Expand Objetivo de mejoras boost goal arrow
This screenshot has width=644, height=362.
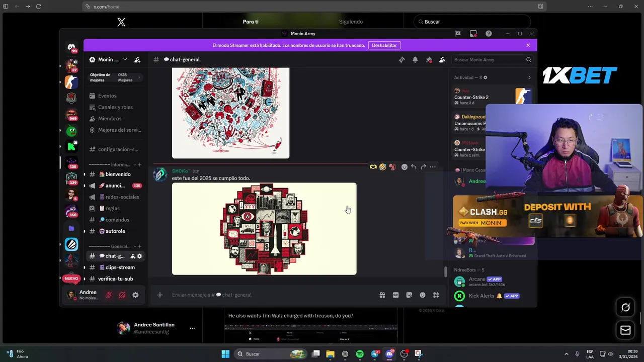click(x=139, y=77)
